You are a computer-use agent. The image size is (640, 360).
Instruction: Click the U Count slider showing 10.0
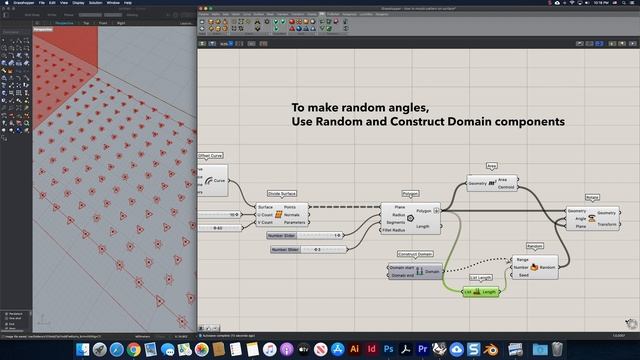pos(220,214)
